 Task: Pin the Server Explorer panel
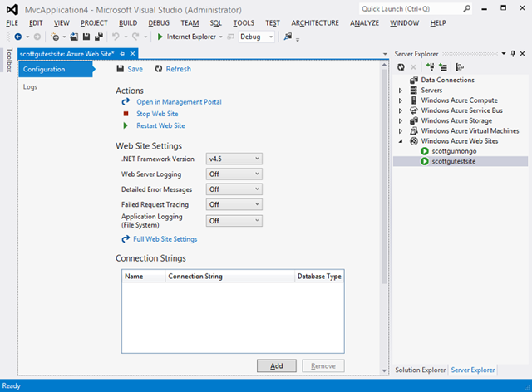coord(513,54)
